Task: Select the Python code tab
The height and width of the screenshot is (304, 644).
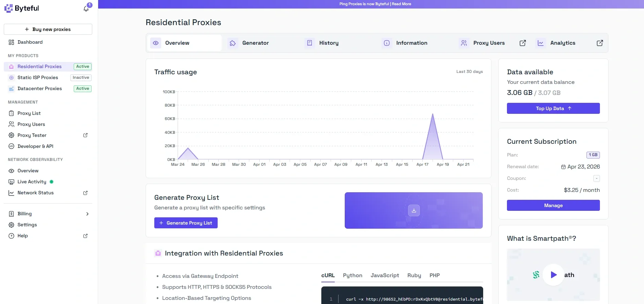Action: tap(353, 275)
